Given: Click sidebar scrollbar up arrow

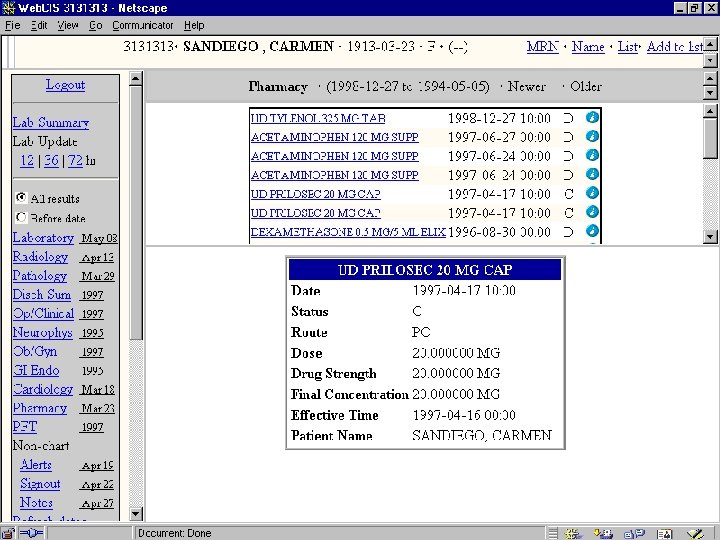Looking at the screenshot, I should [135, 79].
